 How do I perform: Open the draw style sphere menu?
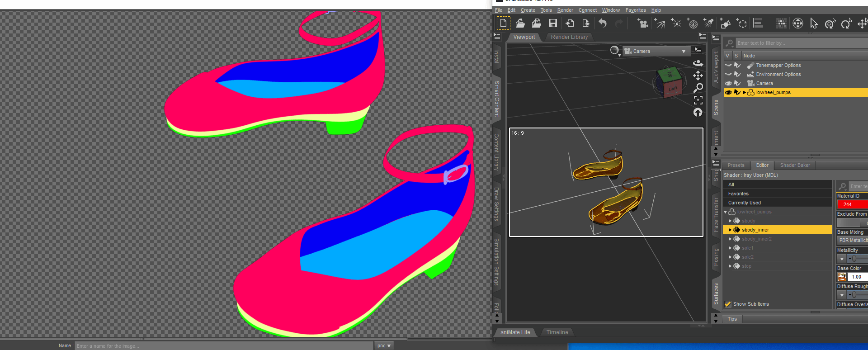click(x=615, y=51)
